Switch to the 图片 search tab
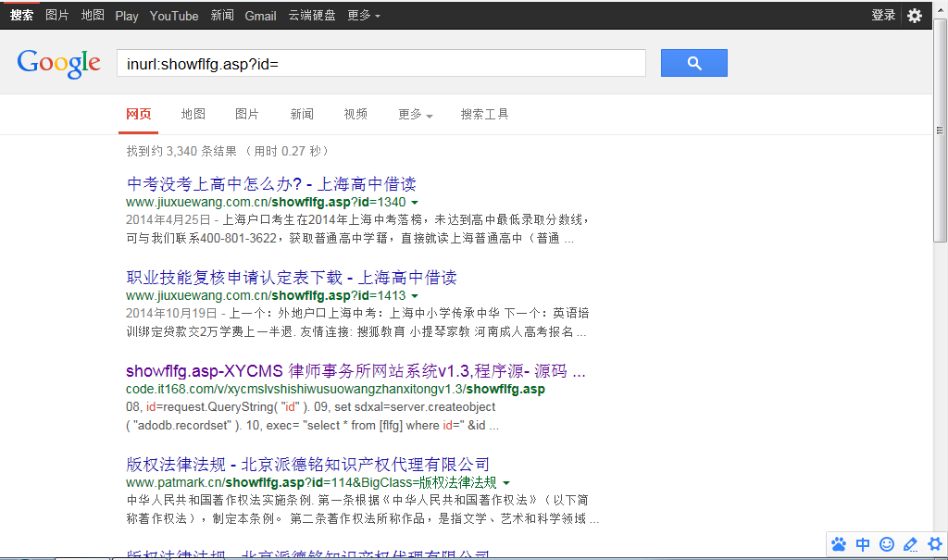 (x=247, y=114)
